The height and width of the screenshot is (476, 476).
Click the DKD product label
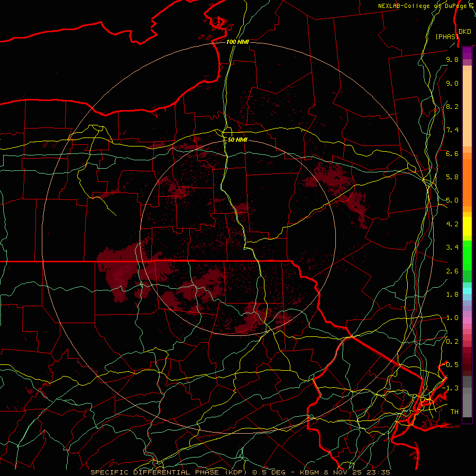pos(465,31)
